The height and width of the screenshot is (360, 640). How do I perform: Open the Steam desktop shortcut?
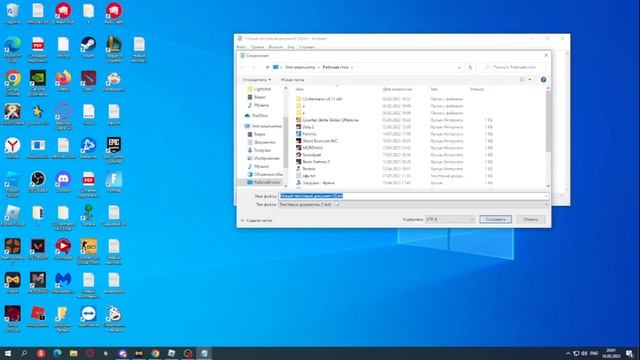88,47
